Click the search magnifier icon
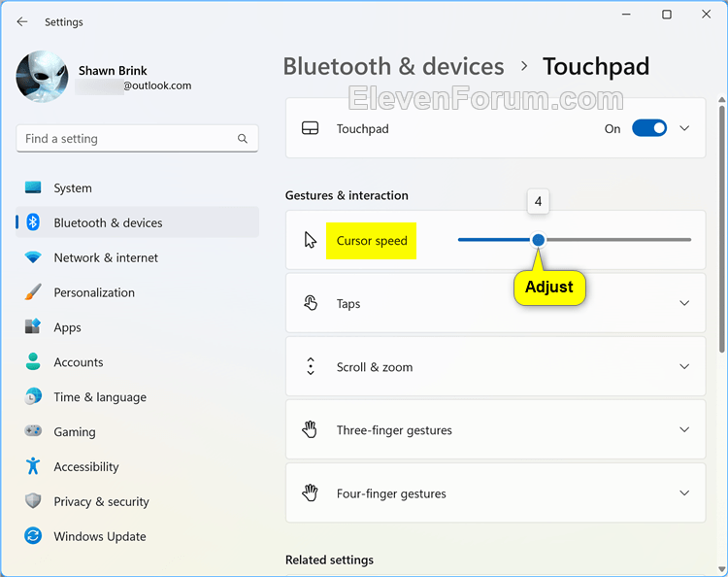This screenshot has height=577, width=728. [x=243, y=139]
